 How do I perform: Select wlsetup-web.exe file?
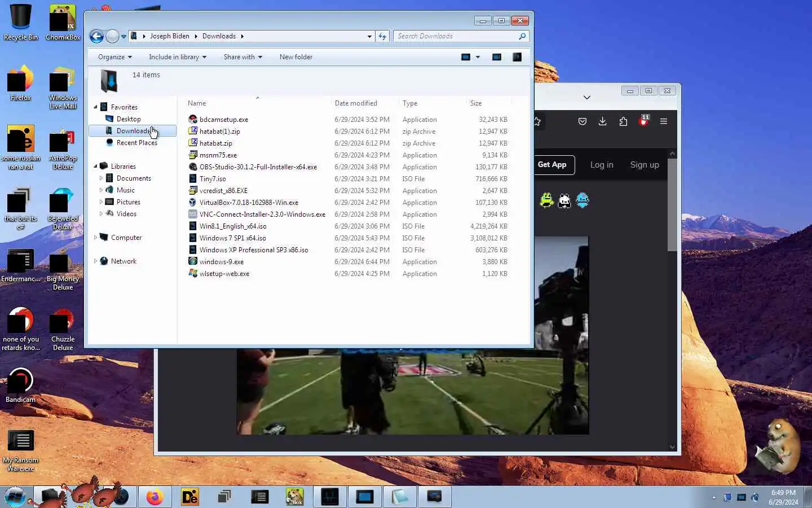coord(224,274)
